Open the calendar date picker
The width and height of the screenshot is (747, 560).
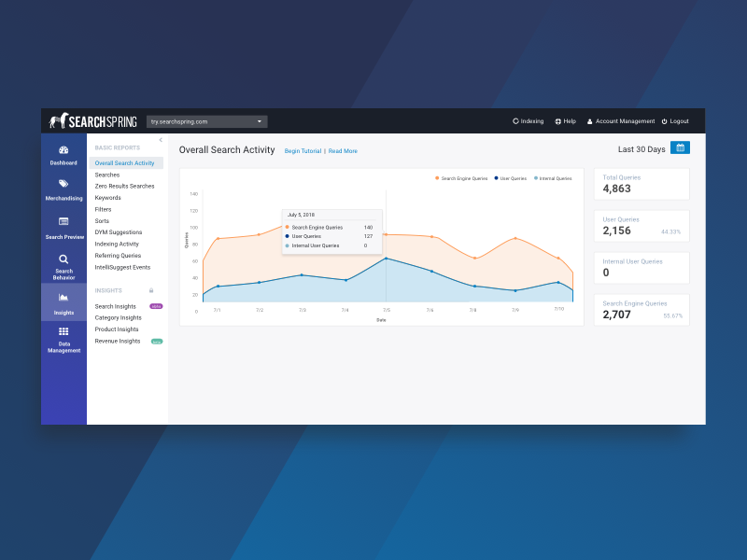click(x=680, y=147)
